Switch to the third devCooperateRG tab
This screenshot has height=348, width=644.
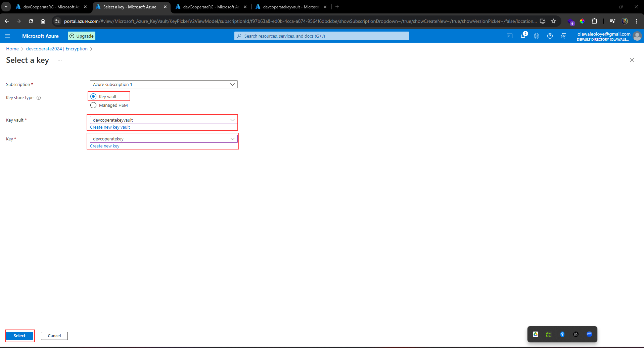[211, 7]
